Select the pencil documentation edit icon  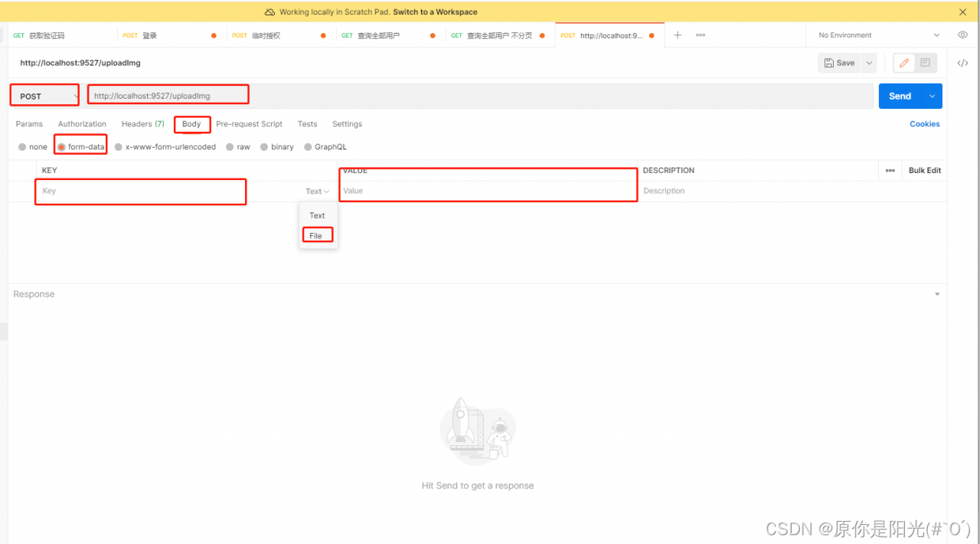903,63
